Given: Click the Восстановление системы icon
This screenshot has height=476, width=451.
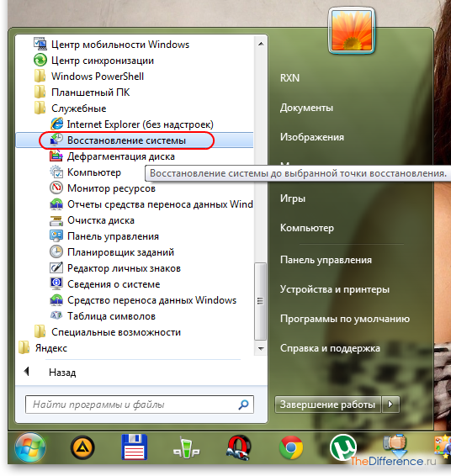Looking at the screenshot, I should point(56,140).
